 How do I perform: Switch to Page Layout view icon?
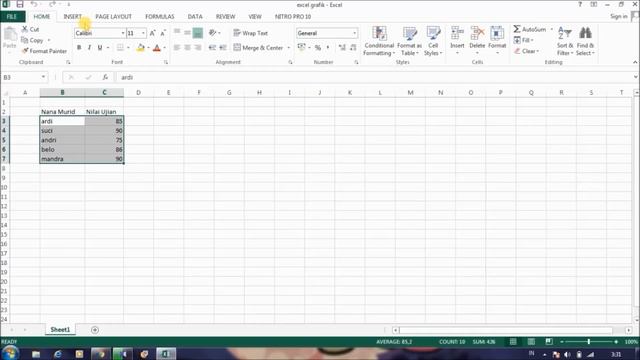[531, 342]
